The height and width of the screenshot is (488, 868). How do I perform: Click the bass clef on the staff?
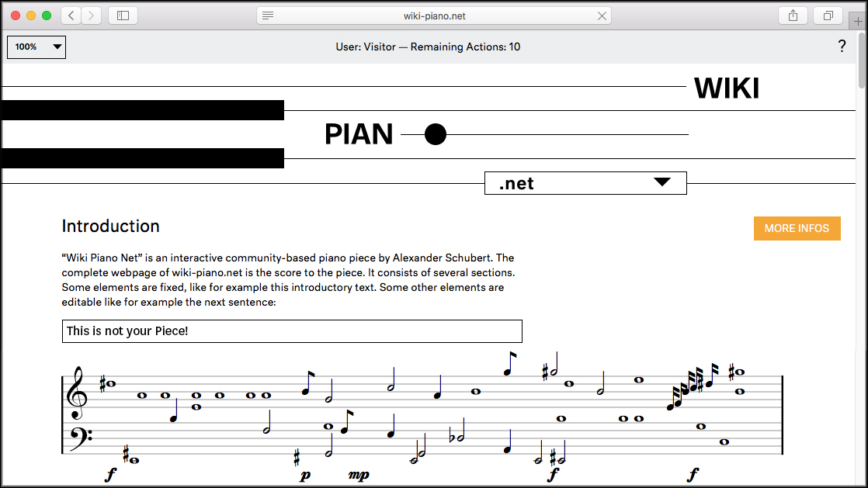pyautogui.click(x=81, y=438)
